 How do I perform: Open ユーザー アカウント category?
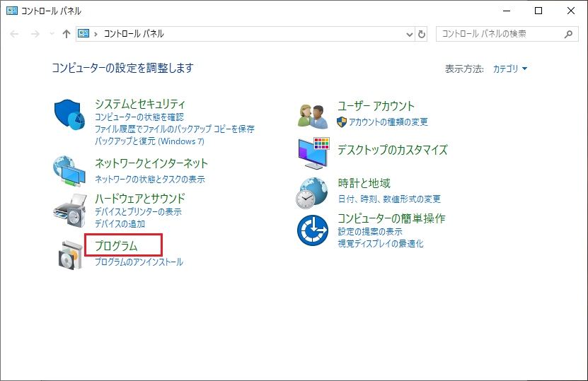tap(376, 106)
